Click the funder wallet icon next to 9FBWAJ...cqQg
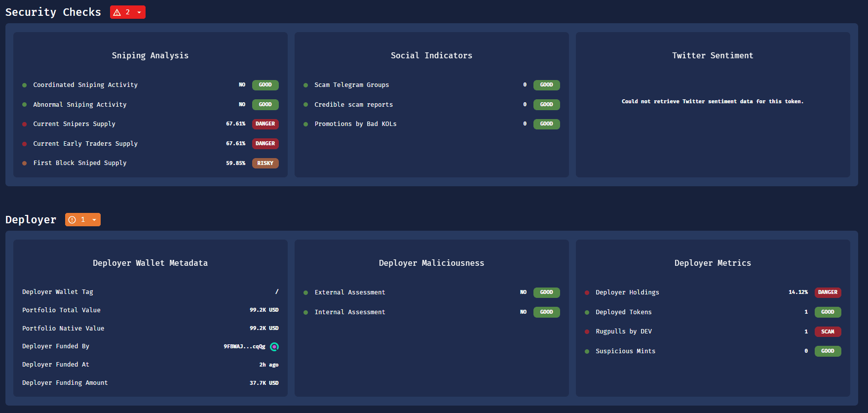The height and width of the screenshot is (413, 868). coord(274,346)
